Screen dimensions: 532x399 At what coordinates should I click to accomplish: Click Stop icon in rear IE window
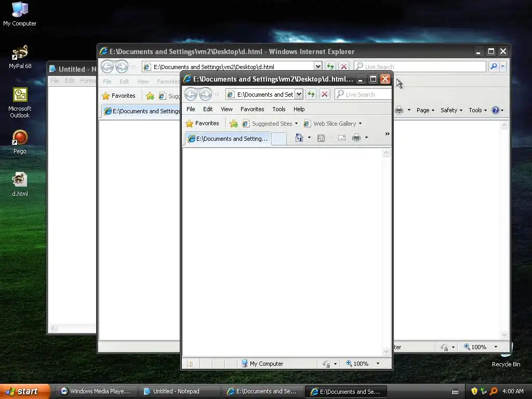tap(344, 66)
